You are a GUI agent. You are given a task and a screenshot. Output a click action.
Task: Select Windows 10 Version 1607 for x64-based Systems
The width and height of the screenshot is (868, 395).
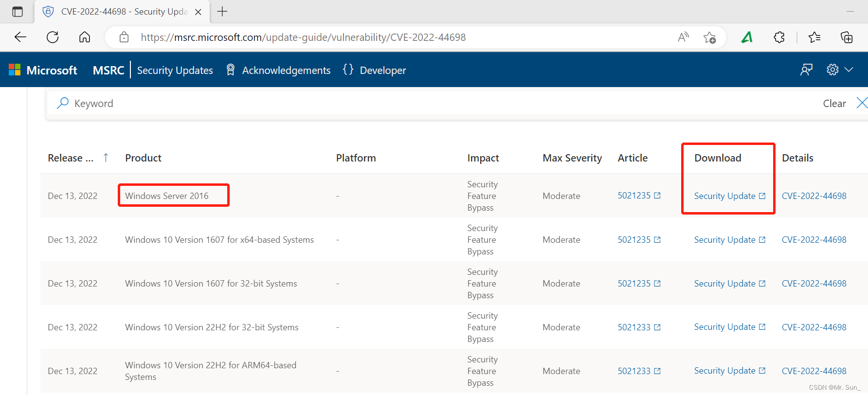[x=219, y=239]
